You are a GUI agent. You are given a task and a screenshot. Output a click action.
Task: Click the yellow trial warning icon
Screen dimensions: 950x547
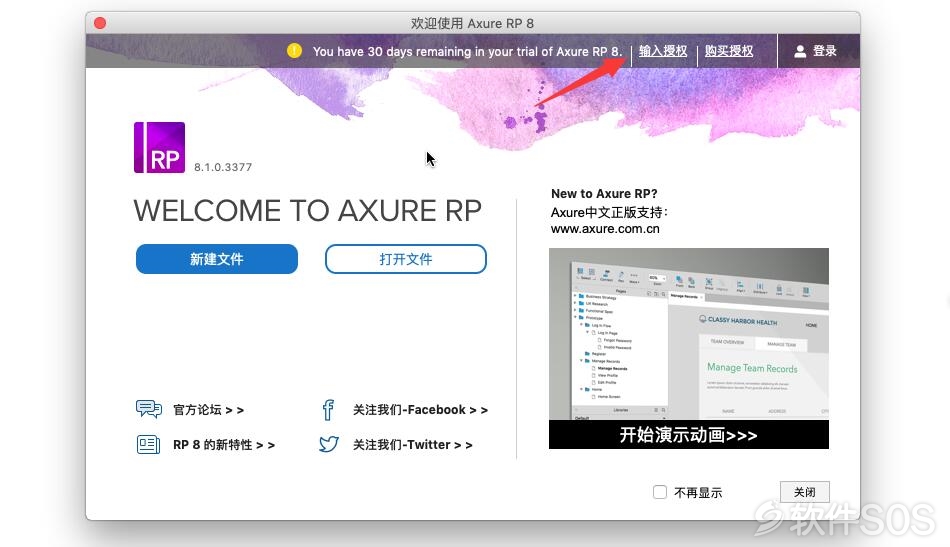pos(294,50)
